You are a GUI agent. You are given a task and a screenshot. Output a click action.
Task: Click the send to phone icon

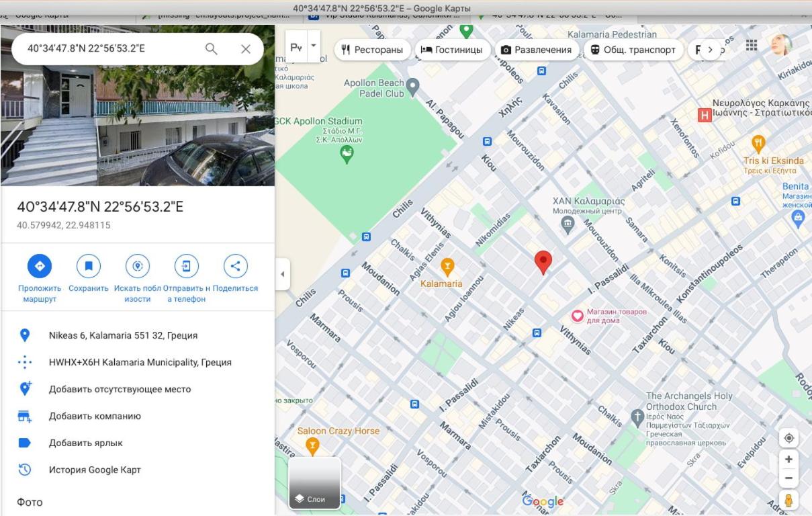pyautogui.click(x=186, y=266)
